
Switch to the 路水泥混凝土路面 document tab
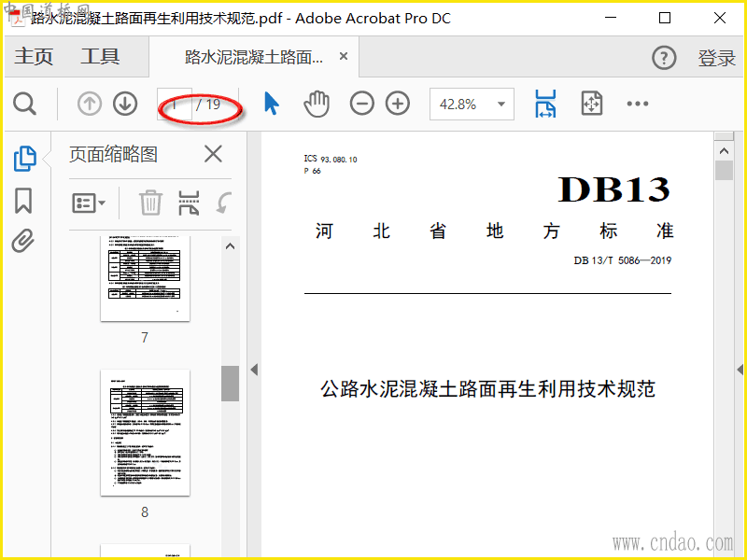[253, 57]
